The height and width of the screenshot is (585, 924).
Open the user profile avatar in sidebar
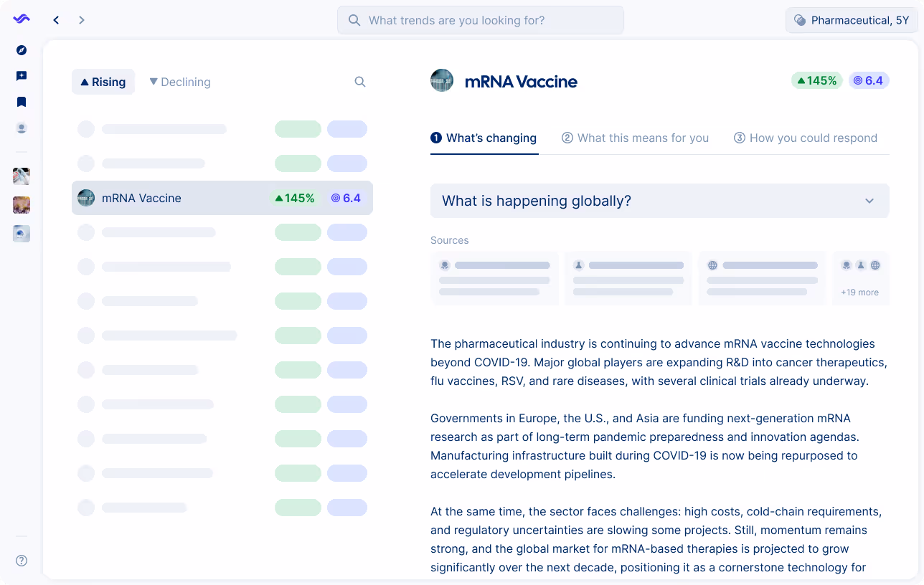22,128
